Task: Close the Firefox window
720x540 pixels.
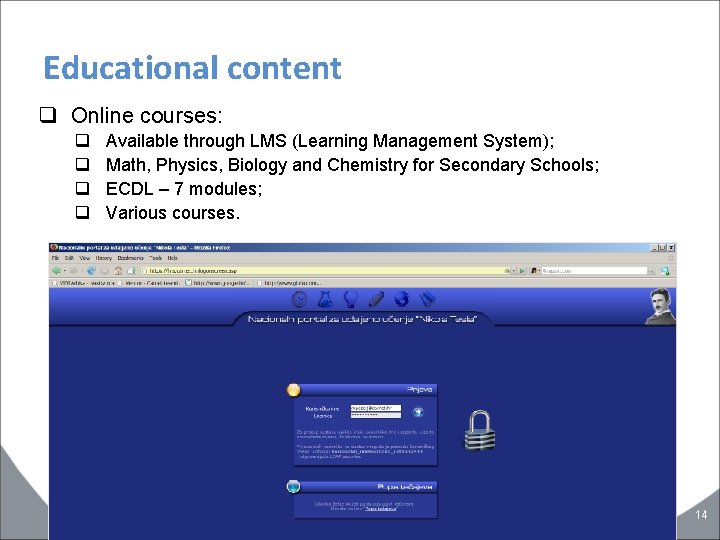Action: click(x=671, y=248)
